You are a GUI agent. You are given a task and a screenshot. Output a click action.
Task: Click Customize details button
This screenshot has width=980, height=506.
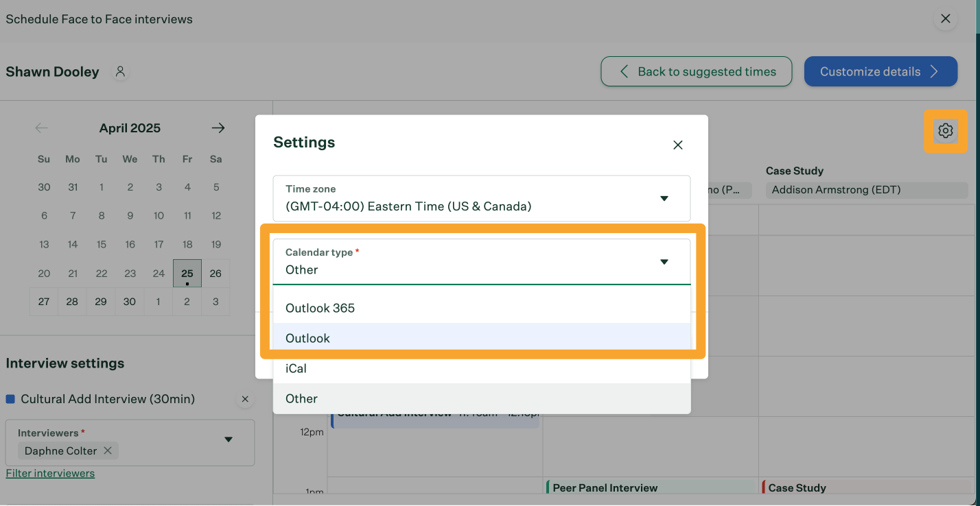tap(880, 71)
